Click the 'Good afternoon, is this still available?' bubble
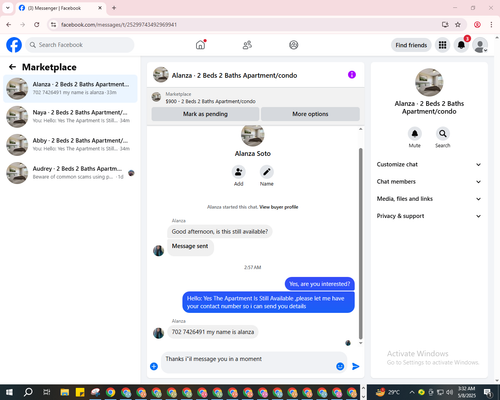 (220, 231)
